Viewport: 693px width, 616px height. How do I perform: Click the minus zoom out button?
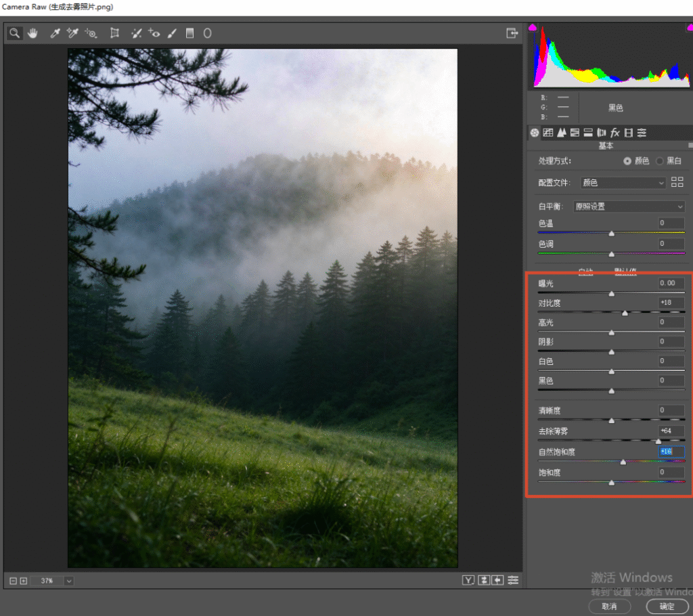point(14,581)
